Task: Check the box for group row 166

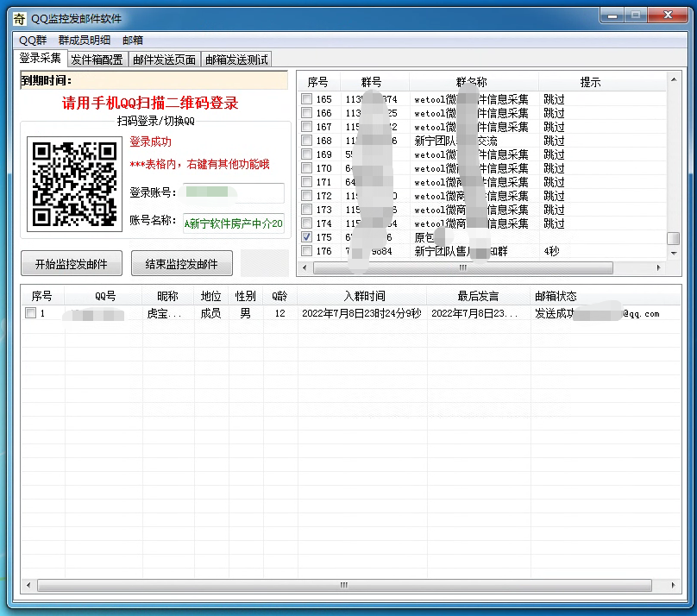Action: click(x=307, y=112)
